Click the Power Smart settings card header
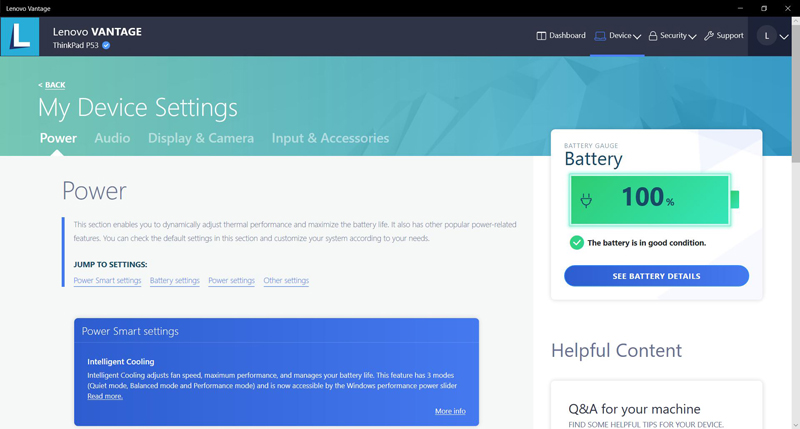 tap(276, 332)
